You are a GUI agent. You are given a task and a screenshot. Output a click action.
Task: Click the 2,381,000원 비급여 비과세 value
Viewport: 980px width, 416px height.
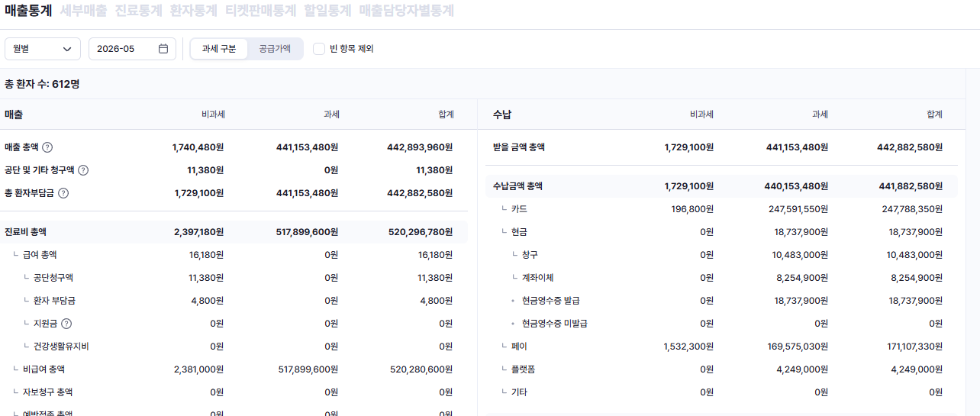coord(198,369)
